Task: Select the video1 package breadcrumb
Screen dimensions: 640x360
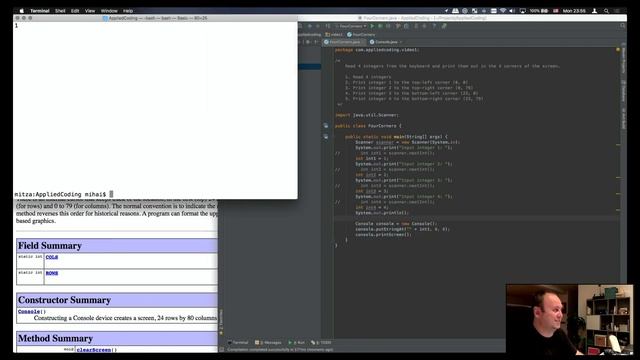Action: 334,35
